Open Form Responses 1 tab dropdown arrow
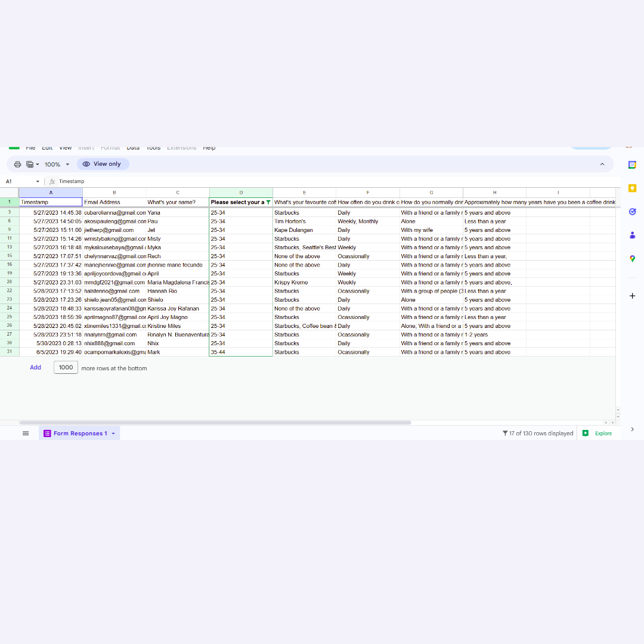644x644 pixels. coord(113,434)
